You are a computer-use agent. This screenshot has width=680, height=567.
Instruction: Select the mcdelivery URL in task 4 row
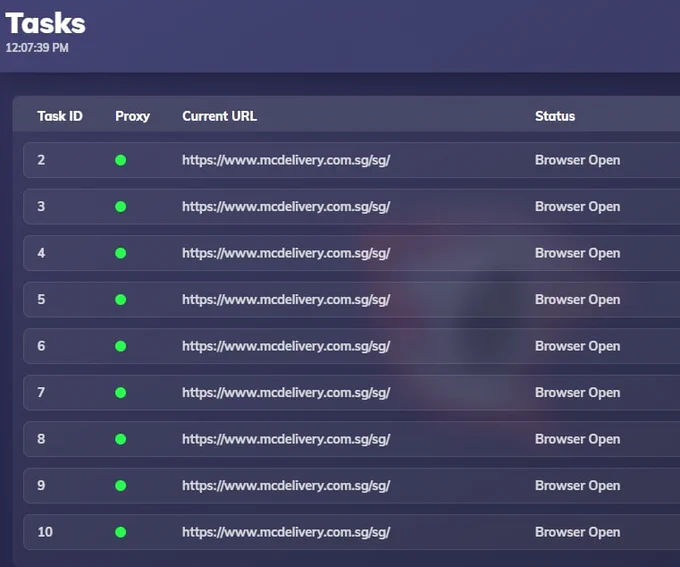coord(286,253)
